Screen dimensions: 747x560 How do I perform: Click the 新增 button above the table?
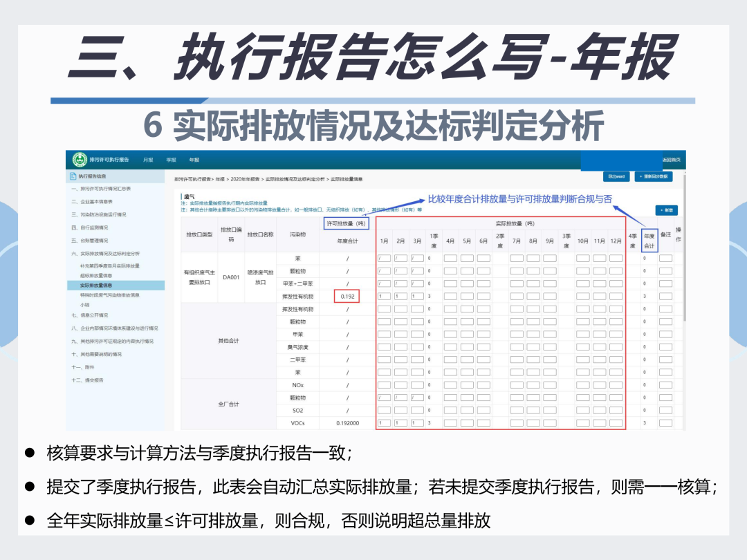point(667,210)
